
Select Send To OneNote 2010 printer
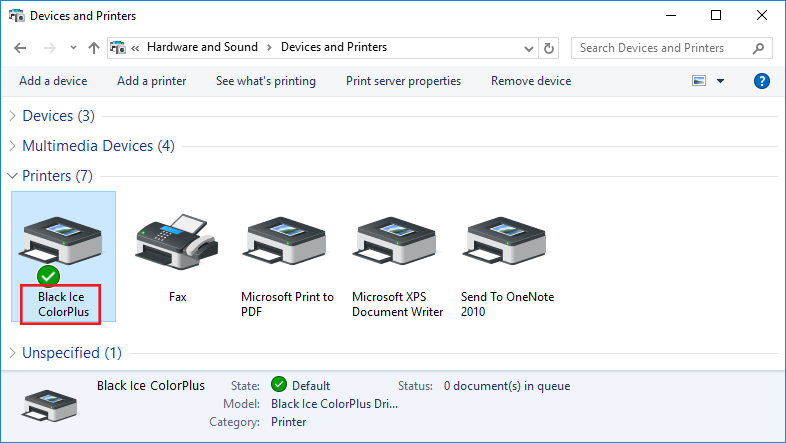click(x=507, y=241)
